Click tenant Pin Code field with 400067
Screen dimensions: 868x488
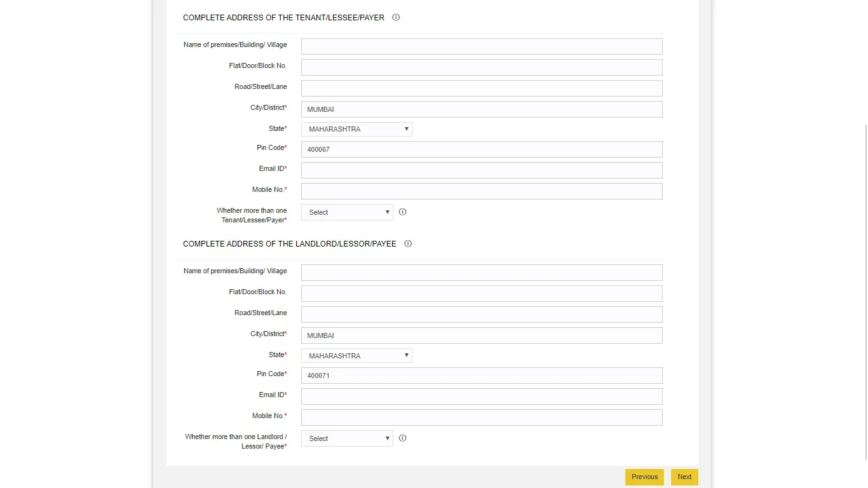[x=482, y=149]
